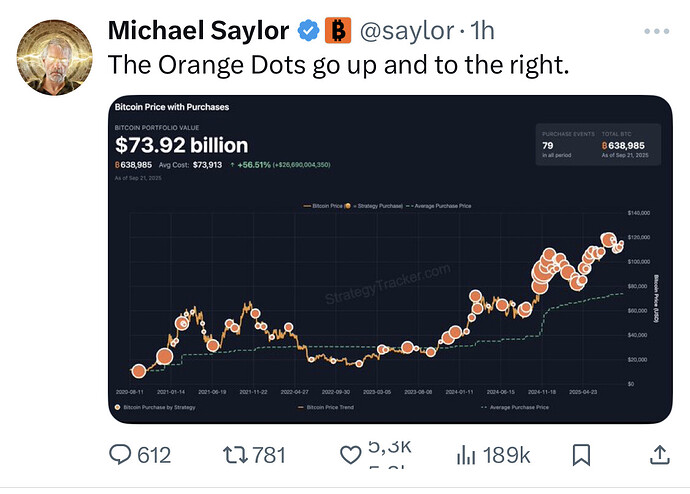The image size is (690, 494).
Task: Open the @saylor handle link
Action: [x=405, y=31]
